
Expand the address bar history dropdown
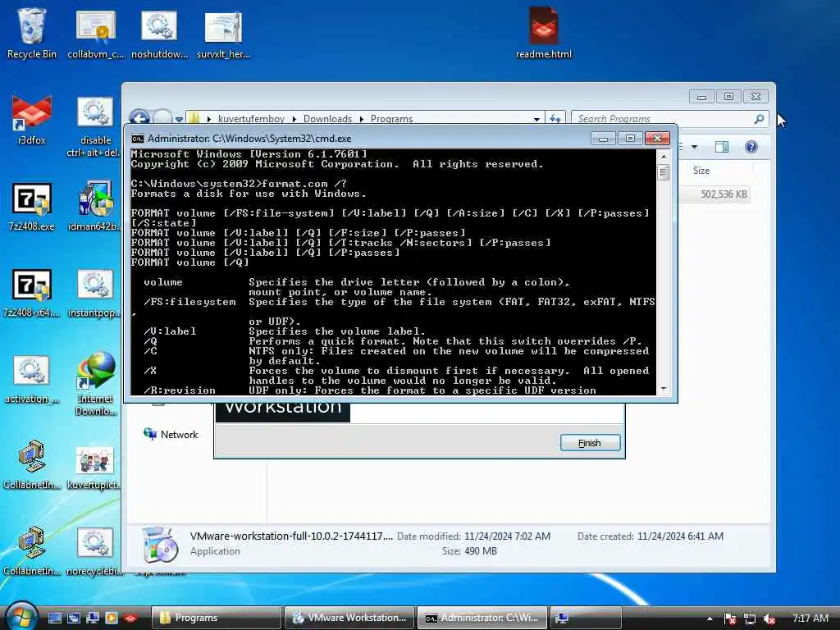(536, 119)
